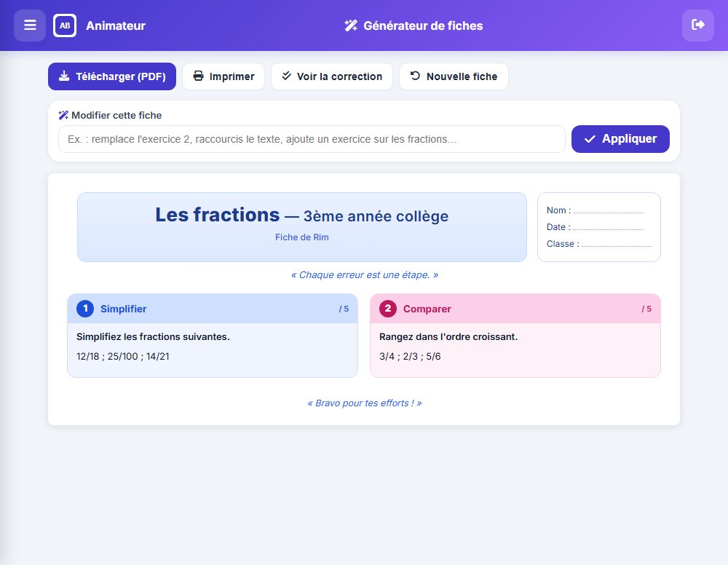Click the printer icon

(198, 76)
